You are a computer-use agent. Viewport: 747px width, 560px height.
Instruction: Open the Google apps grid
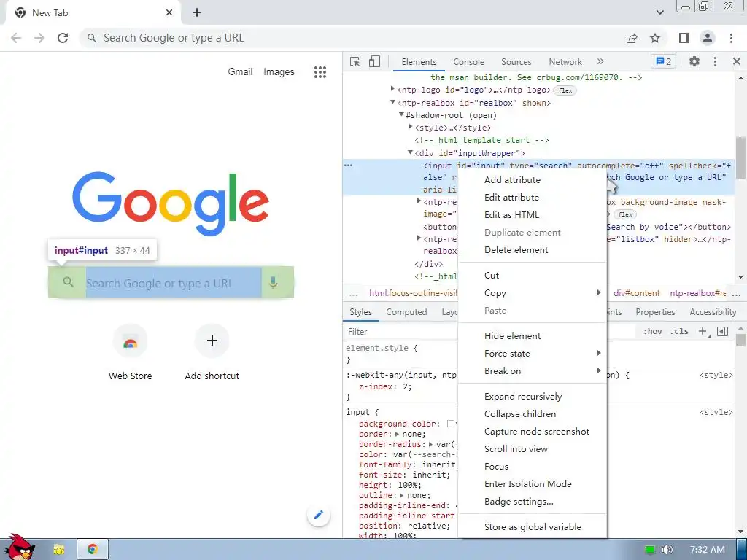coord(320,72)
